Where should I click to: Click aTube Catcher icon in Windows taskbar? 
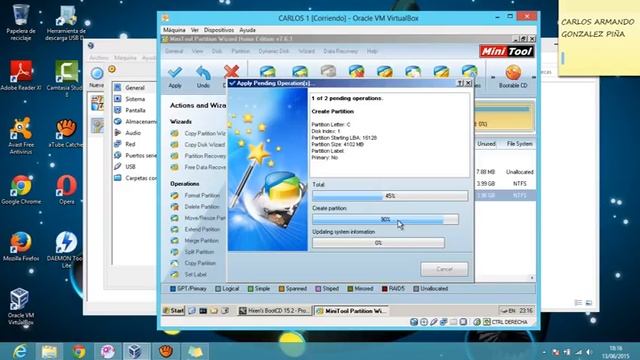166,351
